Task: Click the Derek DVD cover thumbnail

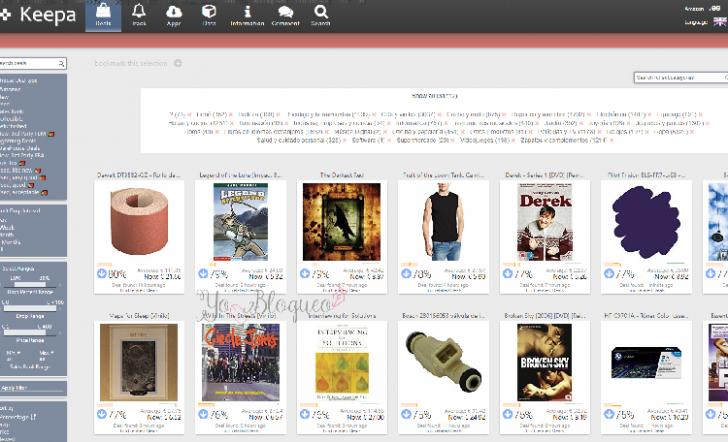Action: 545,221
